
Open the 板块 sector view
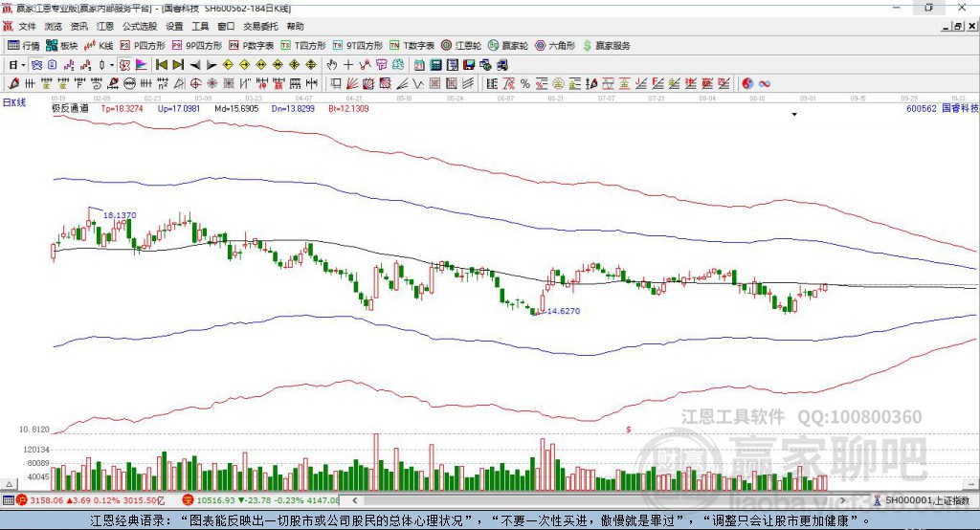(x=61, y=46)
